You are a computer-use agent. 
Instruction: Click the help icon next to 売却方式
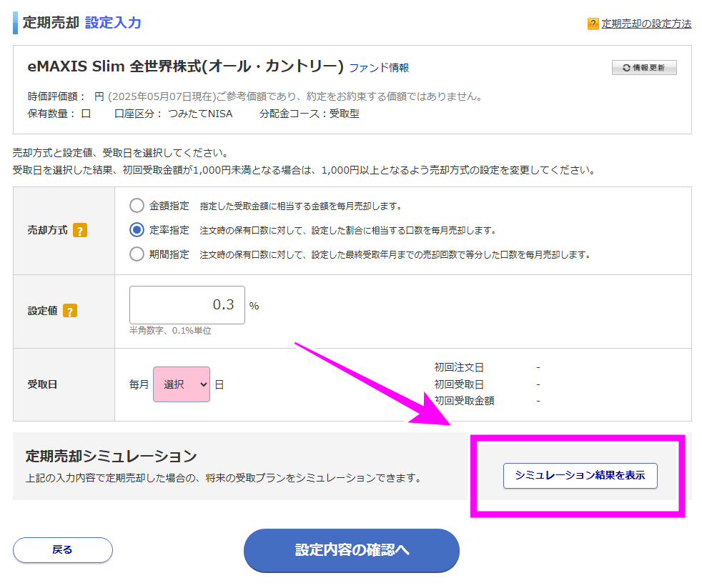(79, 231)
